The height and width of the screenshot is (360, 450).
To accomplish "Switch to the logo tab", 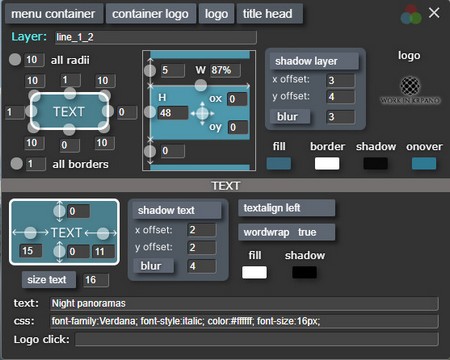I will [x=216, y=14].
